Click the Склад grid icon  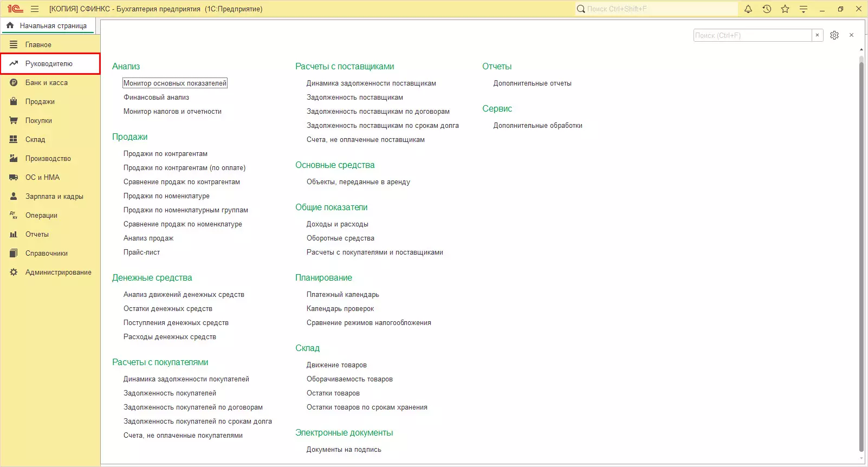click(x=14, y=140)
